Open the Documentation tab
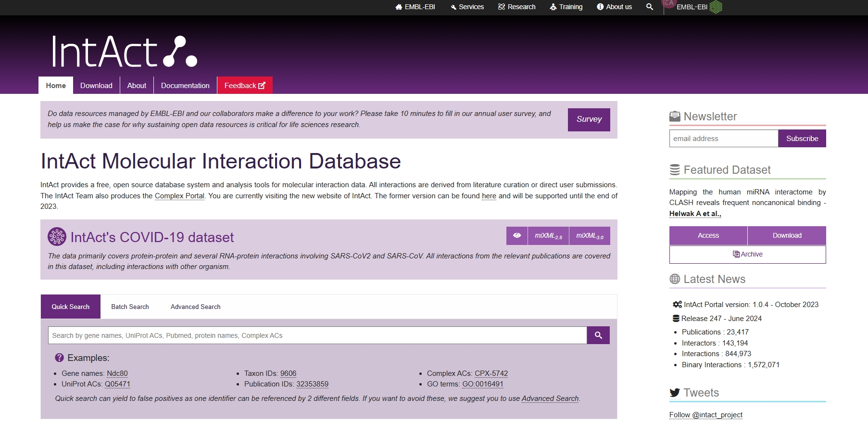Image resolution: width=868 pixels, height=424 pixels. coord(185,85)
